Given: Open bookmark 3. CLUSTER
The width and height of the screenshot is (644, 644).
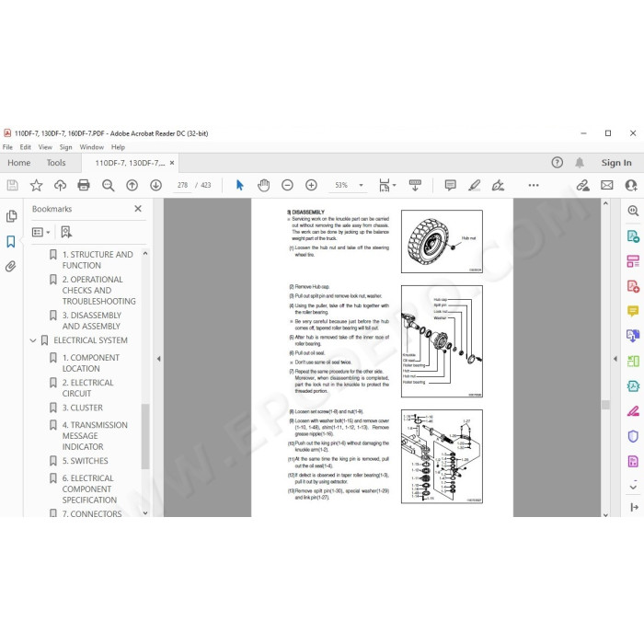Looking at the screenshot, I should click(83, 408).
